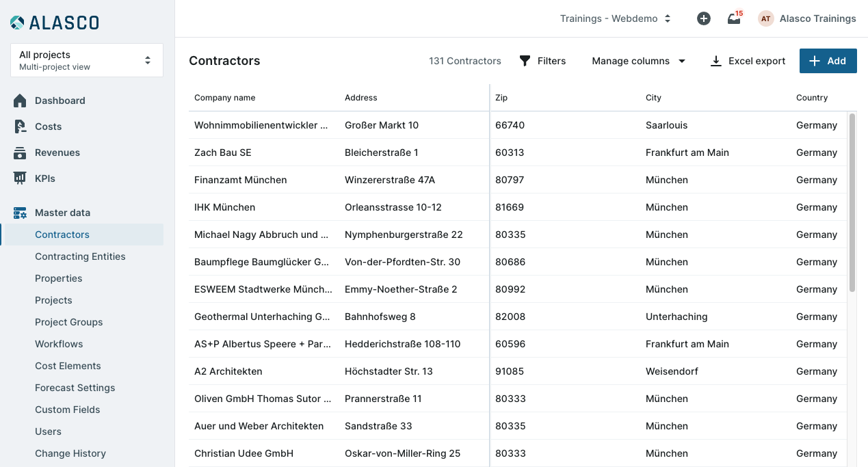Click the Costs icon in sidebar
This screenshot has height=467, width=868.
[x=21, y=126]
